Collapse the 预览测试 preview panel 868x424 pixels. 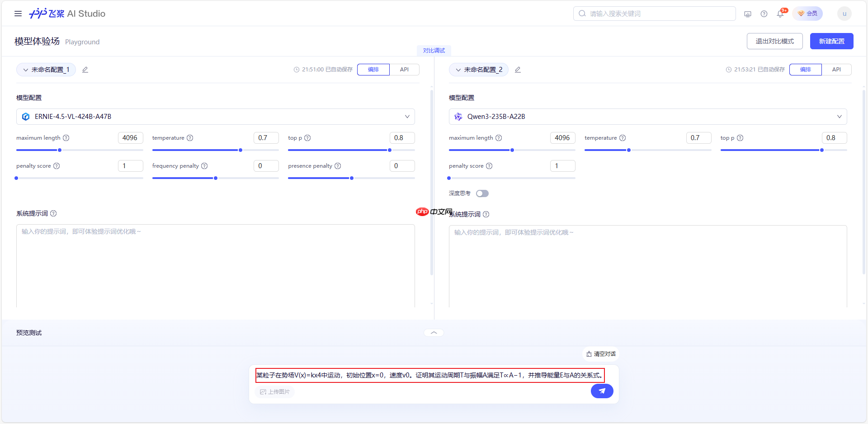(433, 332)
